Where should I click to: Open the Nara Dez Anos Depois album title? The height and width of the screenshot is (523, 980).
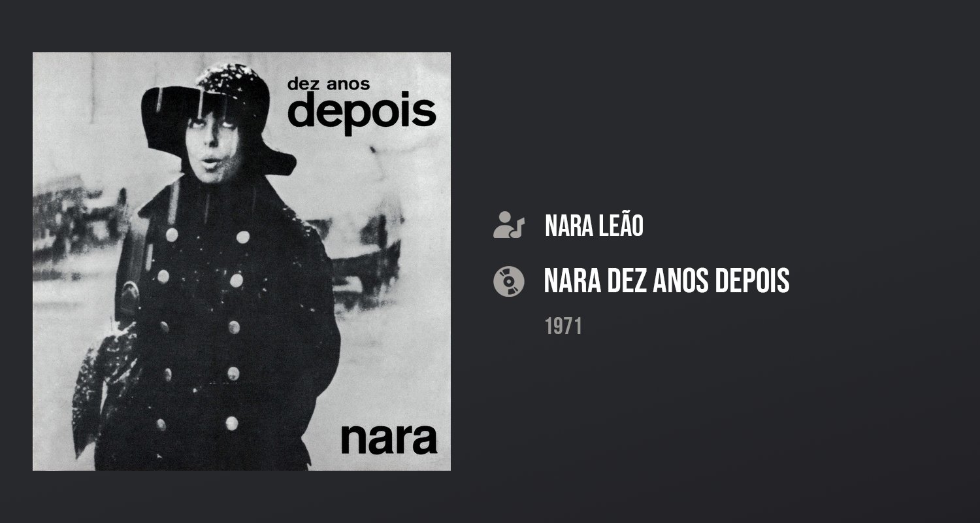point(666,280)
